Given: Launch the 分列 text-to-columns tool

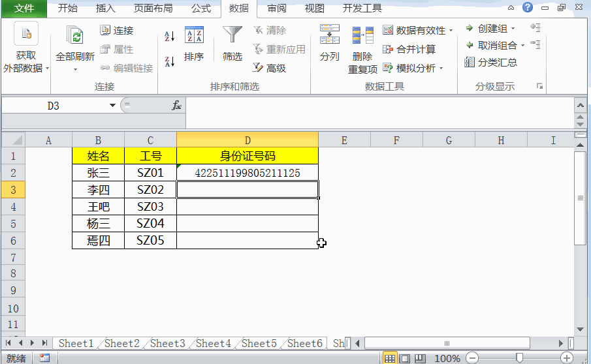Looking at the screenshot, I should pos(329,43).
